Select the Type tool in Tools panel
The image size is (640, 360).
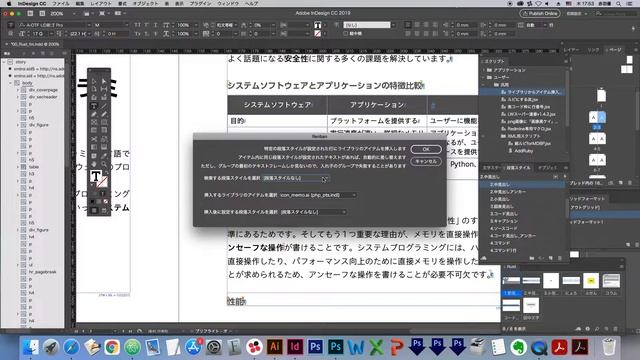94,106
